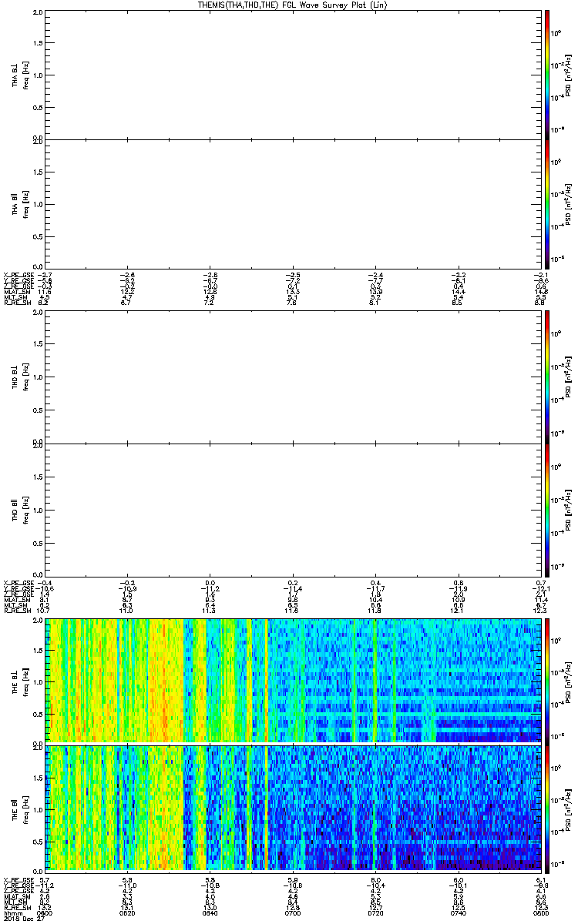Click the hhmm time row label
Viewport: 578px width, 924px height.
click(12, 914)
